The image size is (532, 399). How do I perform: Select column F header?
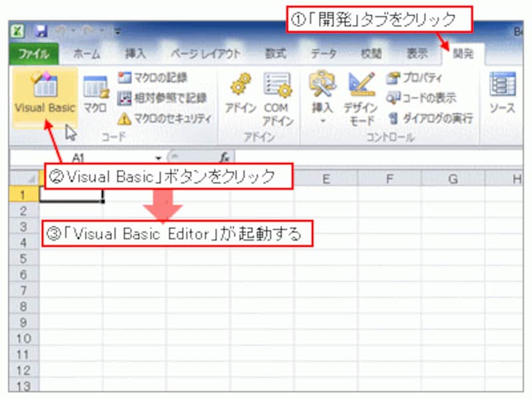coord(389,179)
